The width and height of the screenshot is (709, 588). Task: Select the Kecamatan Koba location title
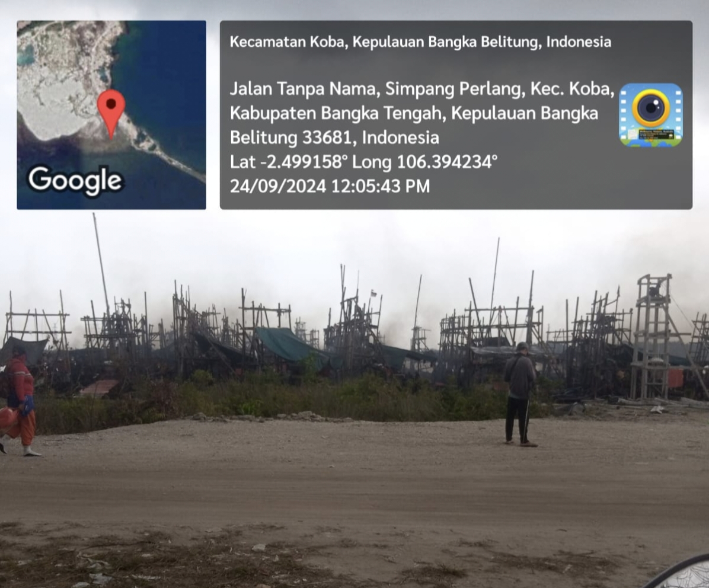click(x=420, y=42)
